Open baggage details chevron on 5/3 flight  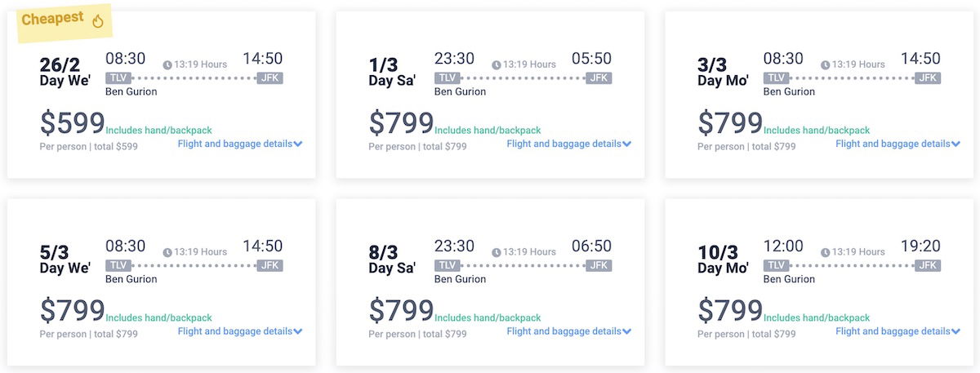pos(298,332)
